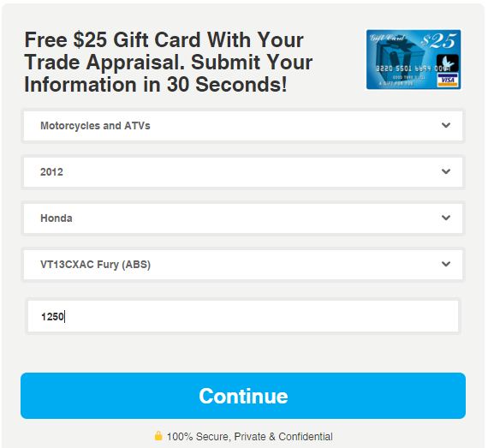Open the Honda make dropdown
This screenshot has height=448, width=488.
(243, 218)
